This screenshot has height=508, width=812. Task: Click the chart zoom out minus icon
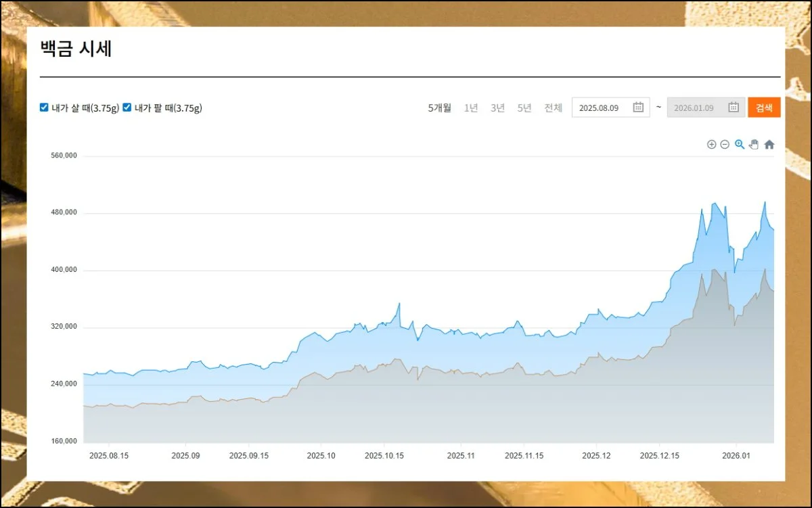(x=725, y=145)
